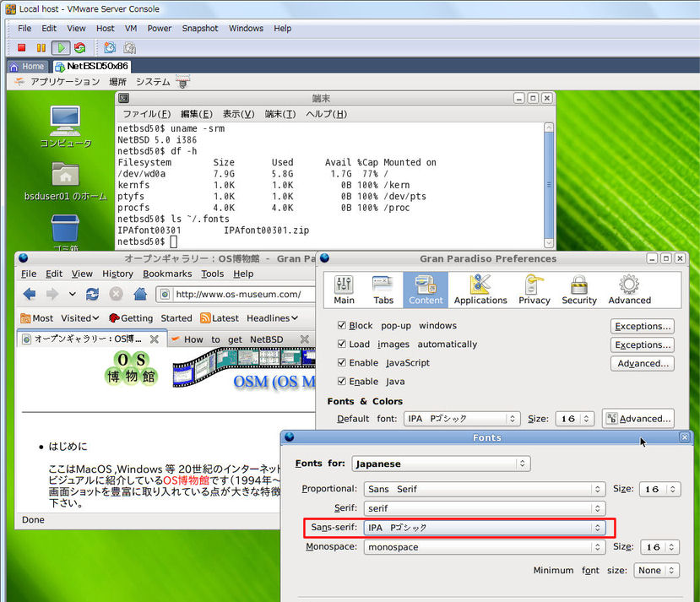Click the Fonts & Colors Advanced button
This screenshot has height=602, width=700.
638,419
